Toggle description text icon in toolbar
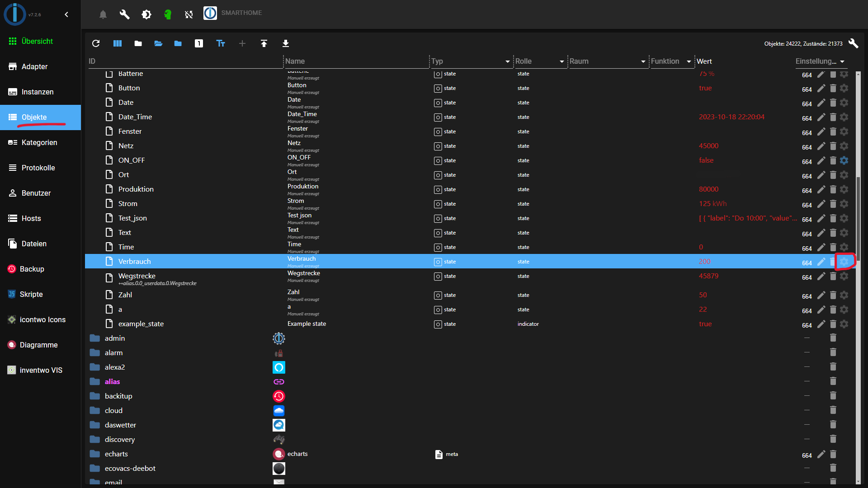 coord(221,43)
